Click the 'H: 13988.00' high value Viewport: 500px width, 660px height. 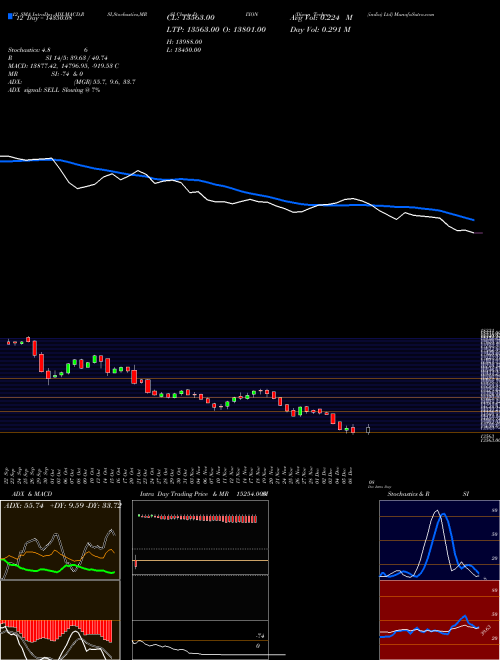pyautogui.click(x=184, y=42)
